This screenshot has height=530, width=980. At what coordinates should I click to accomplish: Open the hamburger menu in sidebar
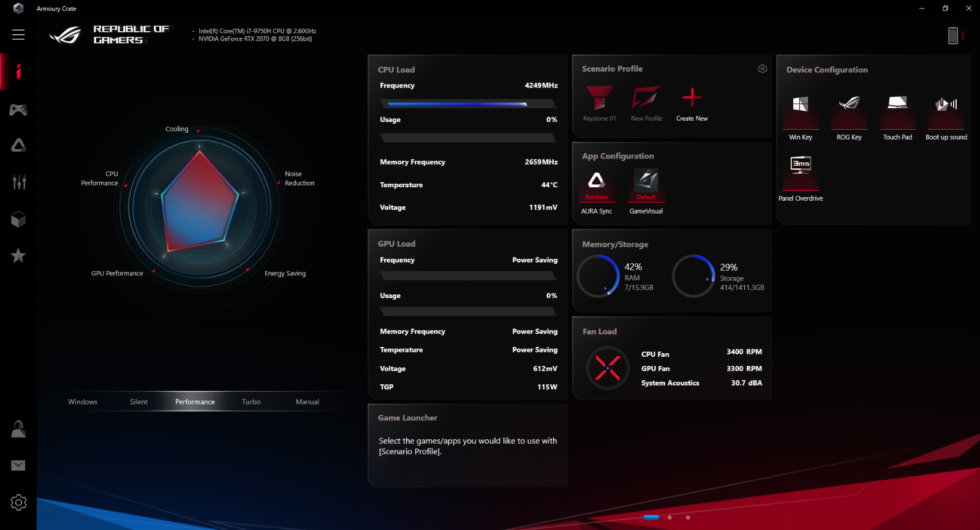coord(18,35)
